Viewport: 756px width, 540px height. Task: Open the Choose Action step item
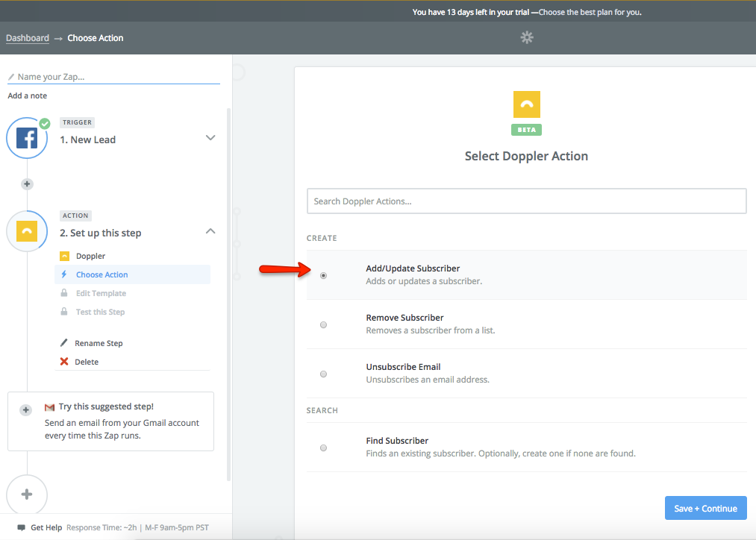pos(133,274)
